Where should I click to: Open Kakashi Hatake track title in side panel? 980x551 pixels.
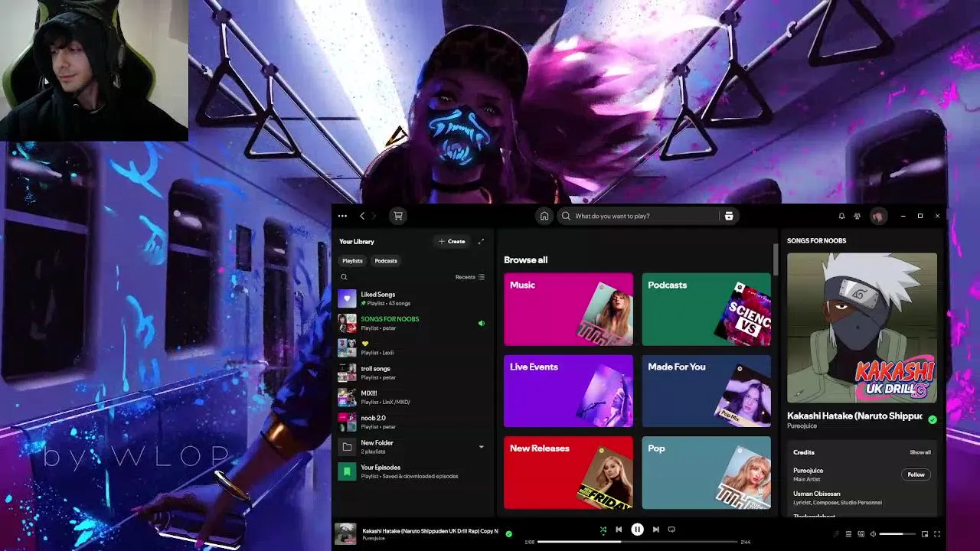pyautogui.click(x=854, y=416)
